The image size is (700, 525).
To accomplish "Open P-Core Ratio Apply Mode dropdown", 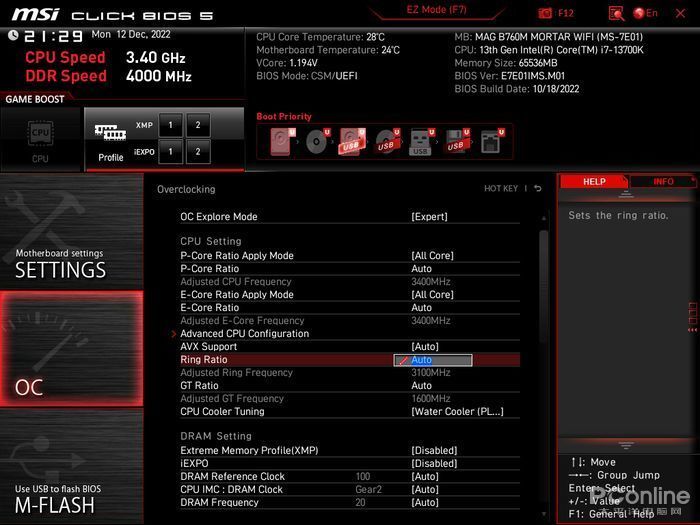I will pos(432,255).
